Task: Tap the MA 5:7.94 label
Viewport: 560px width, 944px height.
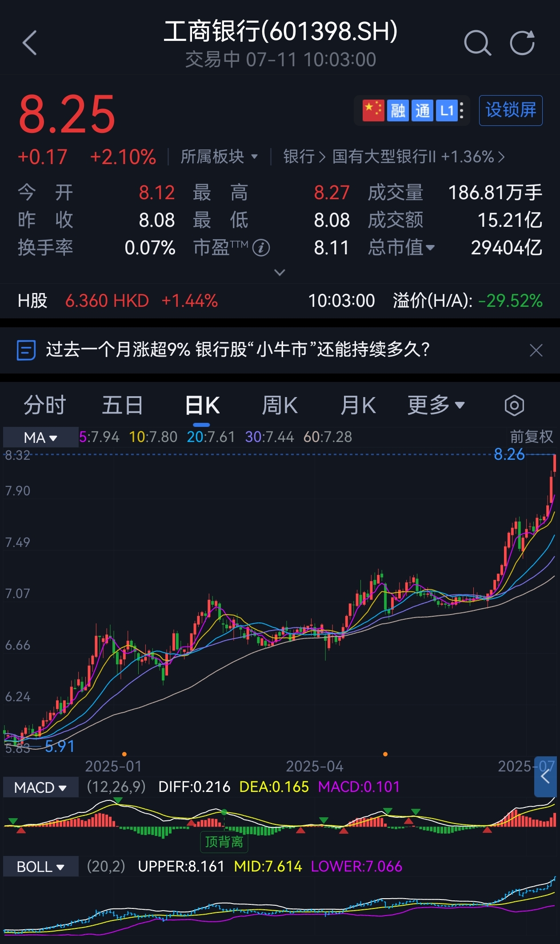Action: click(100, 437)
